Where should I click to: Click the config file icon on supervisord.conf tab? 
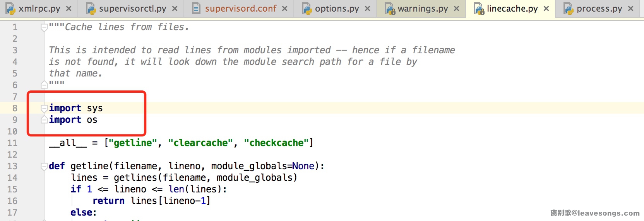pyautogui.click(x=196, y=8)
